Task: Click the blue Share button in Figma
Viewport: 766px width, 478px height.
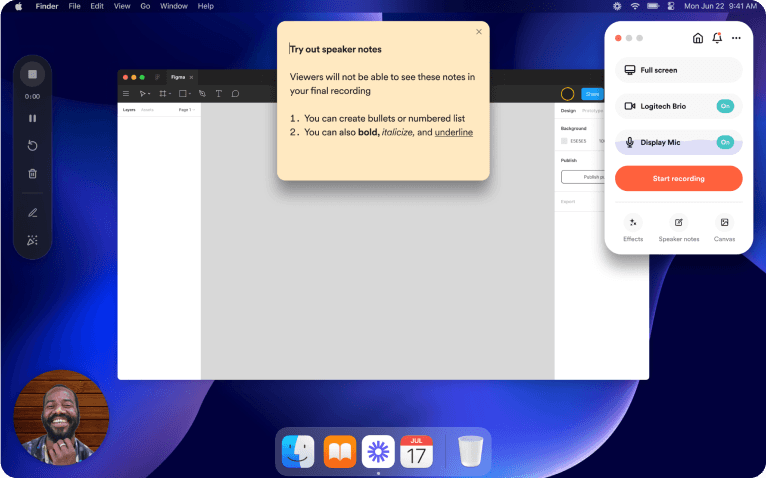Action: pyautogui.click(x=592, y=93)
